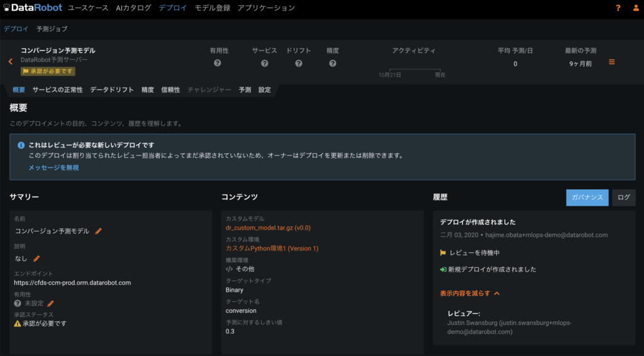
Task: Click the 最新の予測 value 9ヶ月前
Action: 580,64
